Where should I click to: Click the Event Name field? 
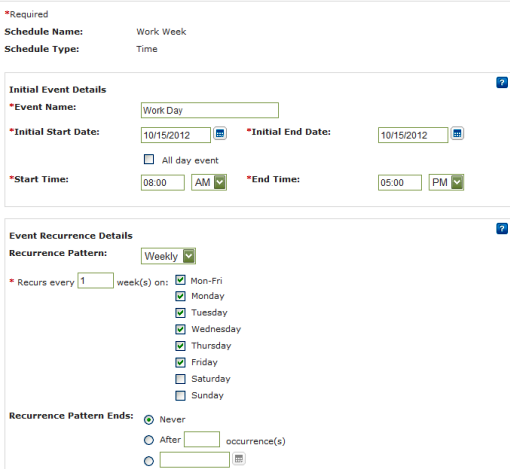point(210,110)
